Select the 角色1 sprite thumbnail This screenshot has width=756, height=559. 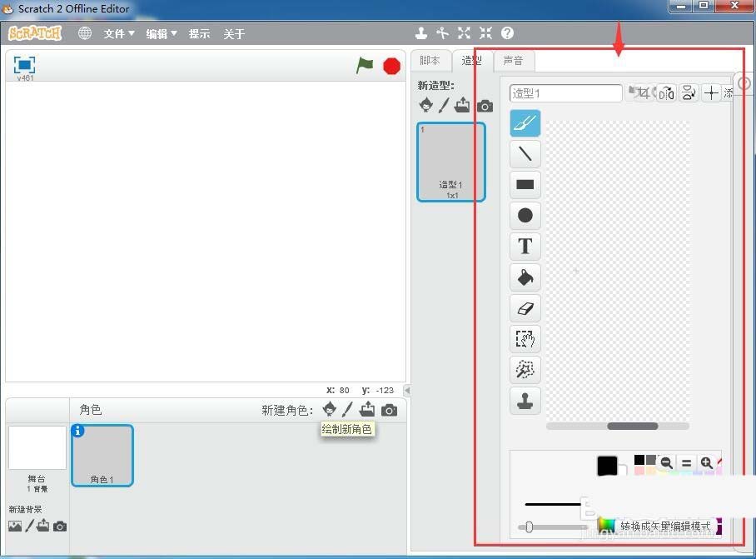pyautogui.click(x=102, y=456)
